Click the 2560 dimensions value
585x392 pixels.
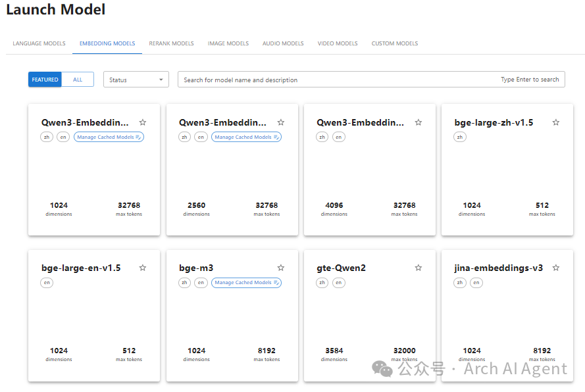pyautogui.click(x=196, y=205)
